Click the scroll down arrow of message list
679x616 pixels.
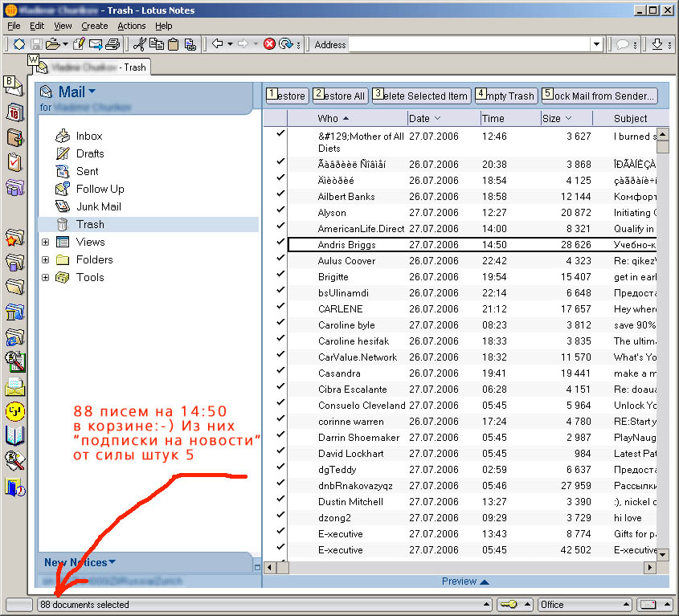click(663, 553)
